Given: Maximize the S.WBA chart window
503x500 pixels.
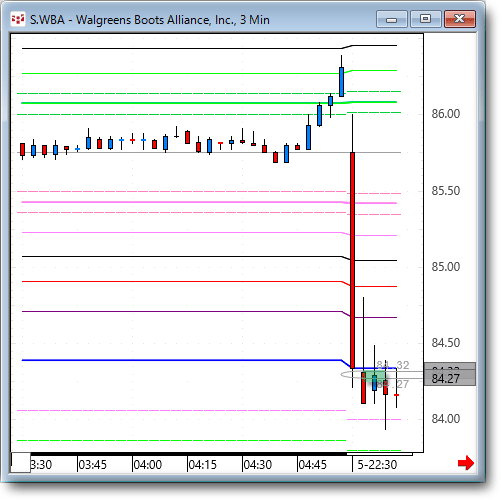Looking at the screenshot, I should (x=425, y=19).
